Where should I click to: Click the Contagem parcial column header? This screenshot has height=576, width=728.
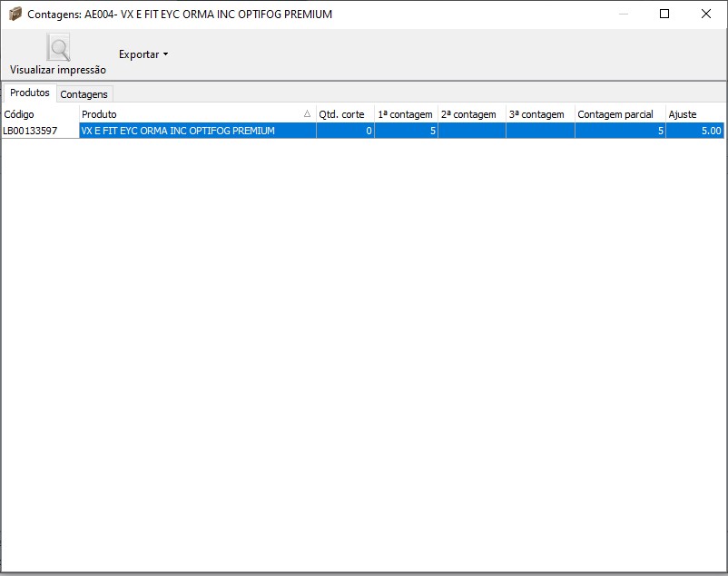point(620,114)
